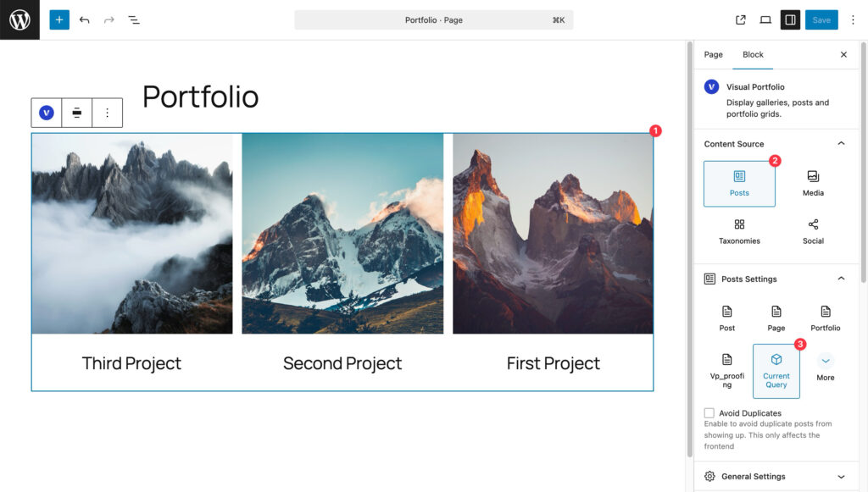Change block alignment in block toolbar

(x=77, y=113)
